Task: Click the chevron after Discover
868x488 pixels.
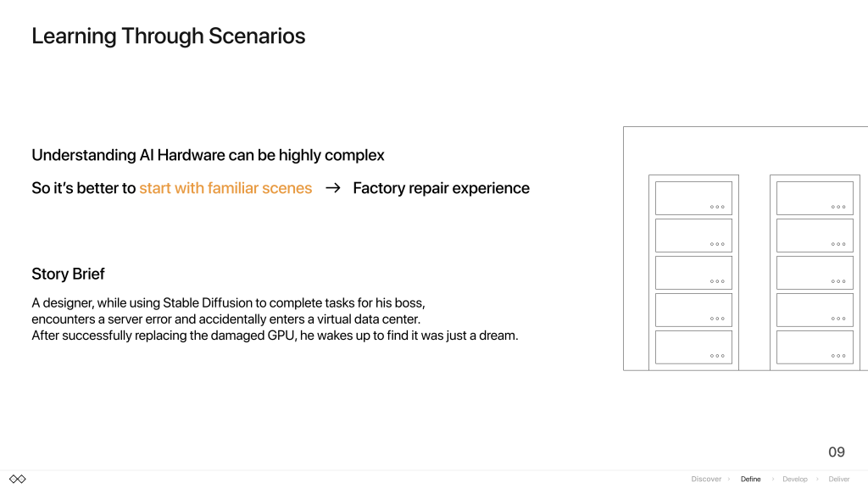Action: coord(729,480)
